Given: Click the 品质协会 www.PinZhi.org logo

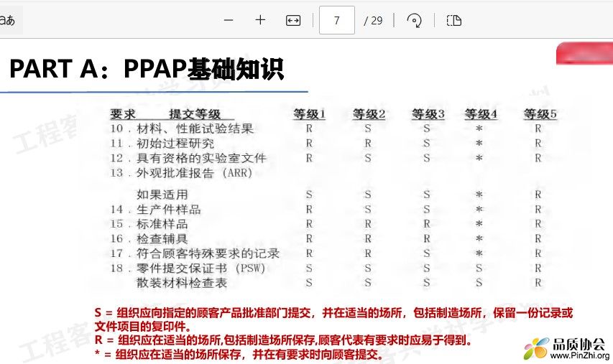Looking at the screenshot, I should tap(567, 348).
